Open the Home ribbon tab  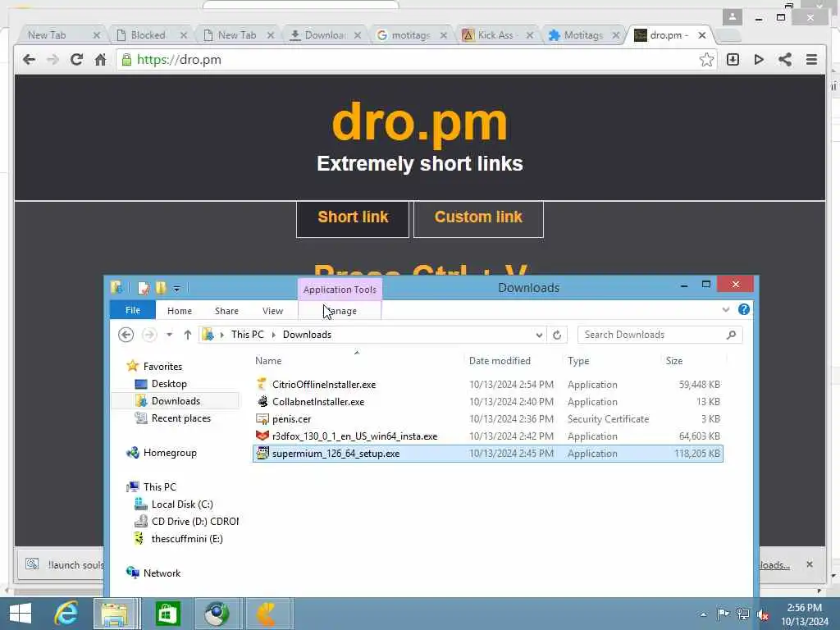click(x=180, y=311)
